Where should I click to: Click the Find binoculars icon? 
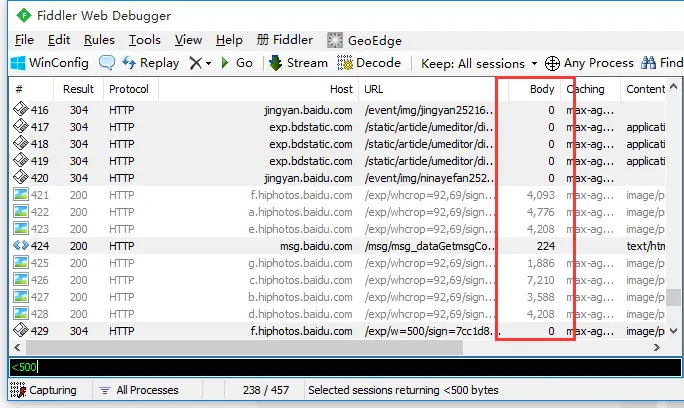[648, 63]
